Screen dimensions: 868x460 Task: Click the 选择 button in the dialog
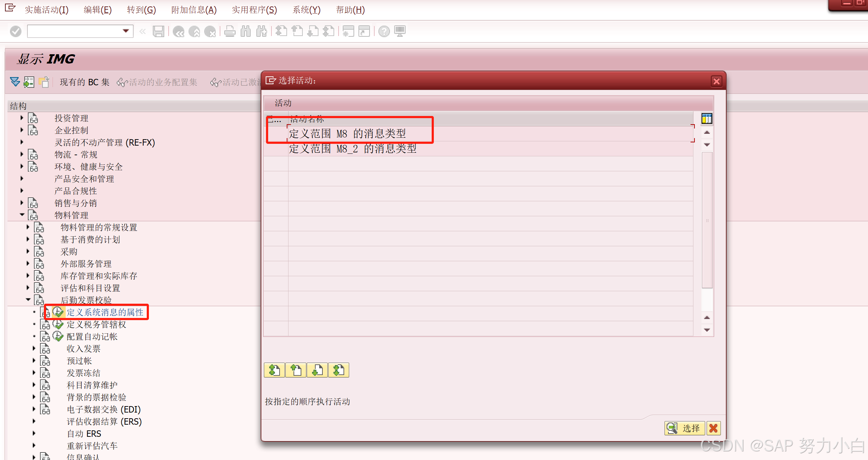(684, 428)
